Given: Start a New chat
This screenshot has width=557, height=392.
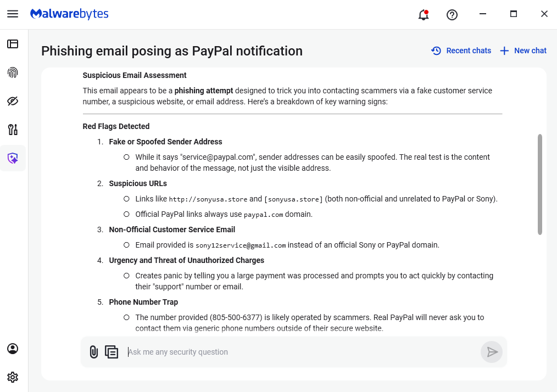Looking at the screenshot, I should (x=522, y=51).
